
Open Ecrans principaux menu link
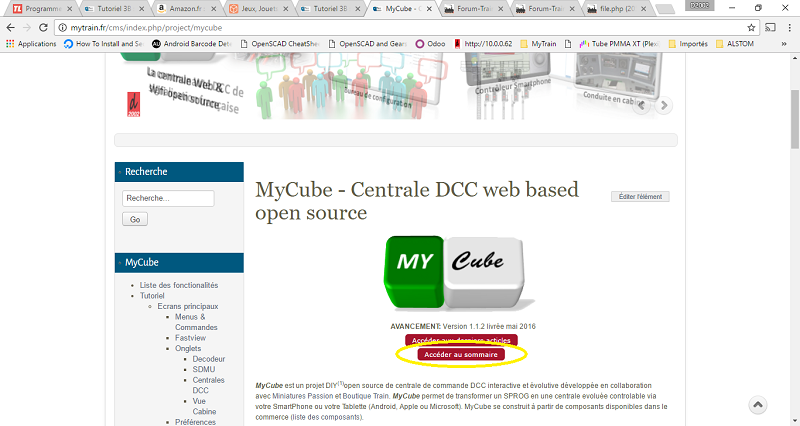point(188,306)
